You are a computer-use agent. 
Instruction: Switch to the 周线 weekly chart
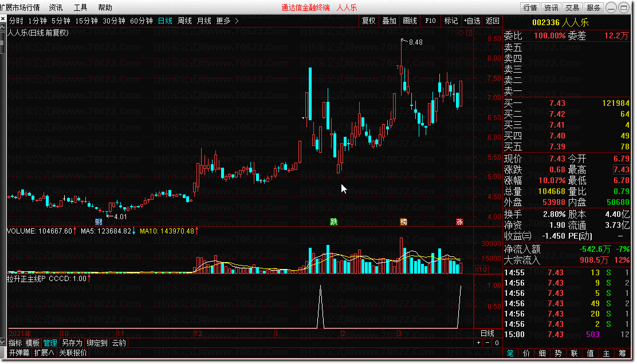click(185, 21)
